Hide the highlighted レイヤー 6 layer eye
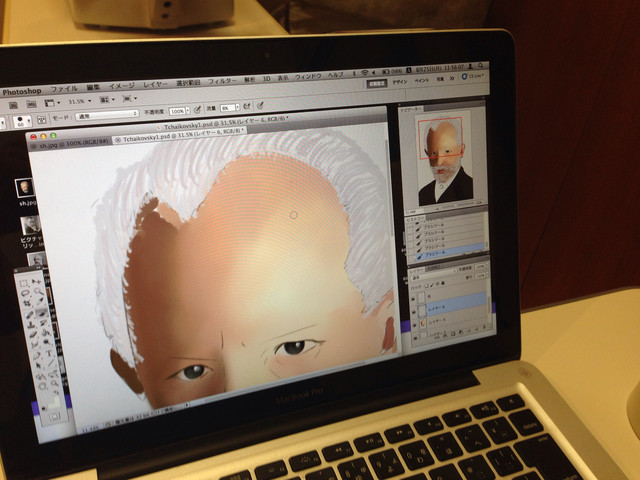 (x=414, y=311)
